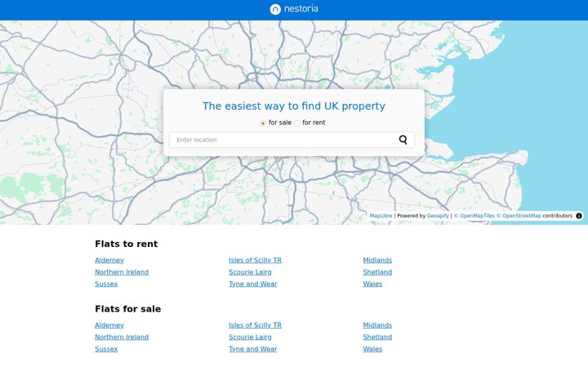
Task: Open Sussex under Flats for sale
Action: [x=106, y=349]
